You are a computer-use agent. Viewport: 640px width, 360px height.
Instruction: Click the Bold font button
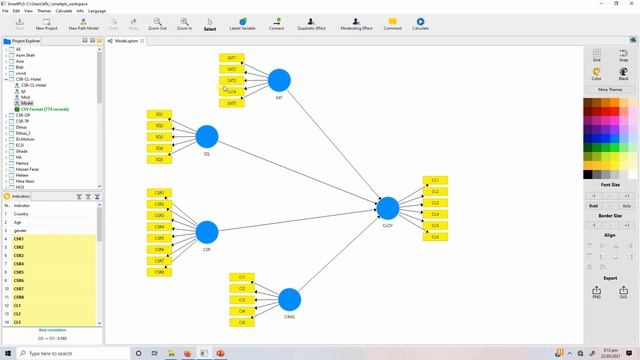tap(593, 206)
